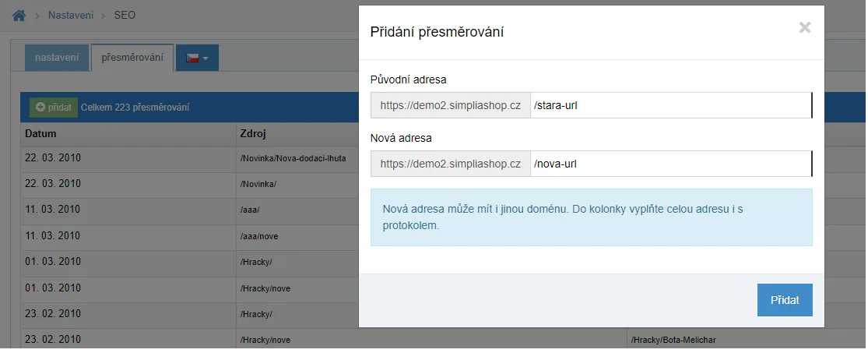The image size is (868, 353).
Task: Open the Czech flag language dropdown
Action: tap(197, 58)
